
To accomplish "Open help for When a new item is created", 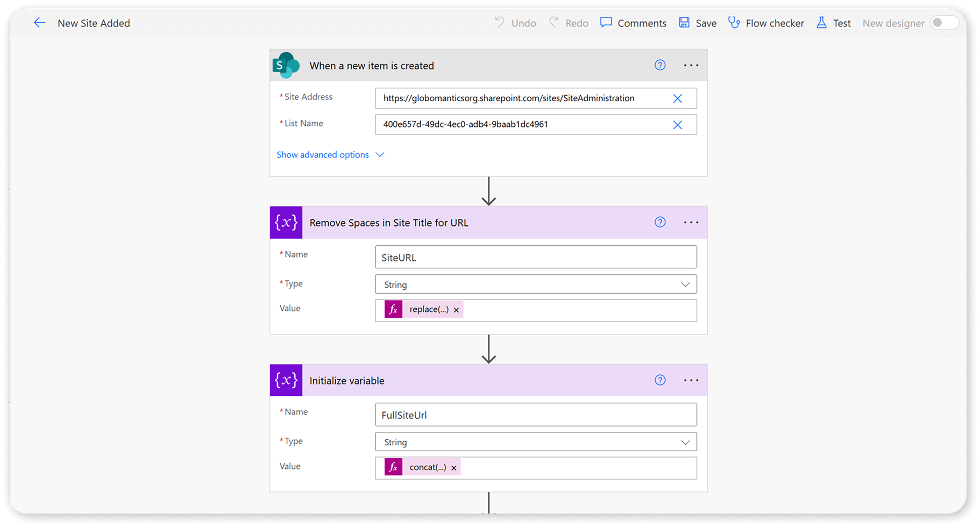I will coord(660,65).
